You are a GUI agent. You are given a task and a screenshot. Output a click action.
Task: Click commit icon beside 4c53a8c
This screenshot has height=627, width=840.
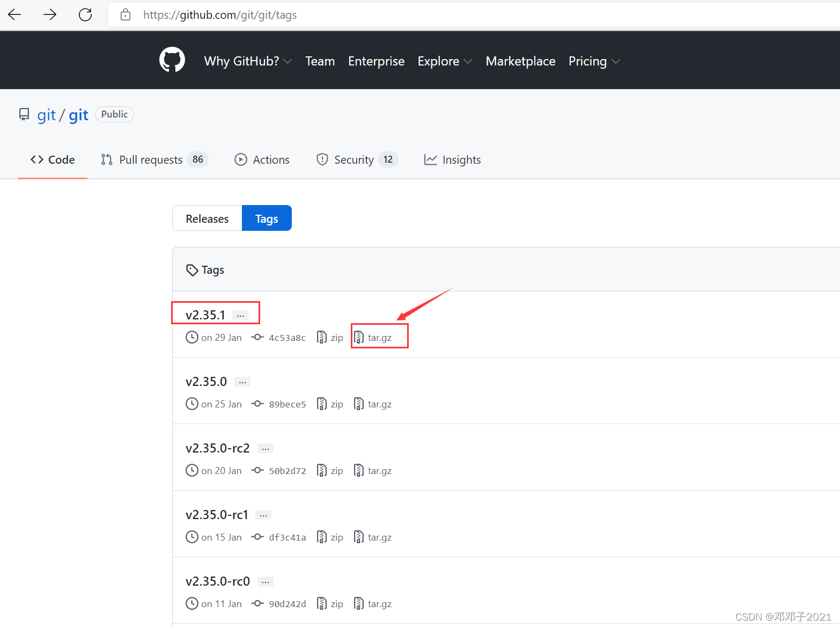pyautogui.click(x=257, y=337)
